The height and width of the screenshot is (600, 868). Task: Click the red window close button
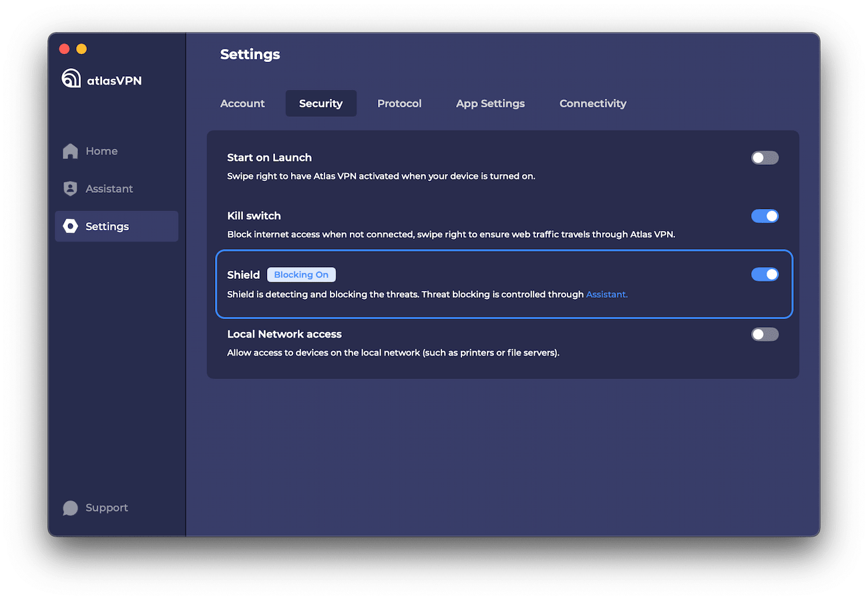[65, 49]
